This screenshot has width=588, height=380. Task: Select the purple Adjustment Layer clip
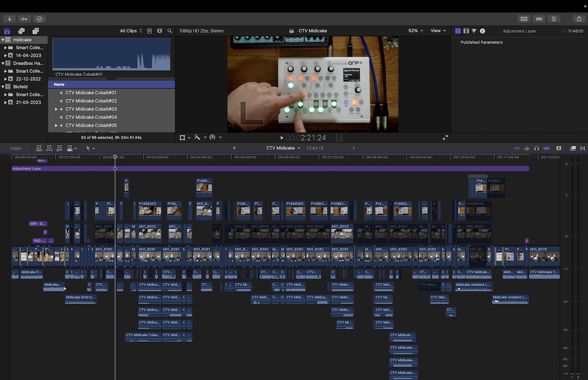270,168
